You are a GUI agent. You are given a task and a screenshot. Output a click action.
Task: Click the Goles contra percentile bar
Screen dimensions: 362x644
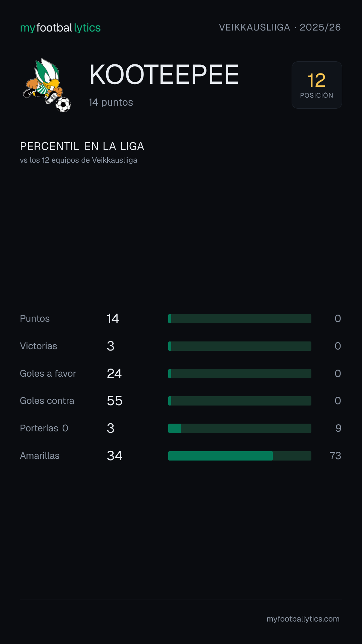tap(240, 401)
